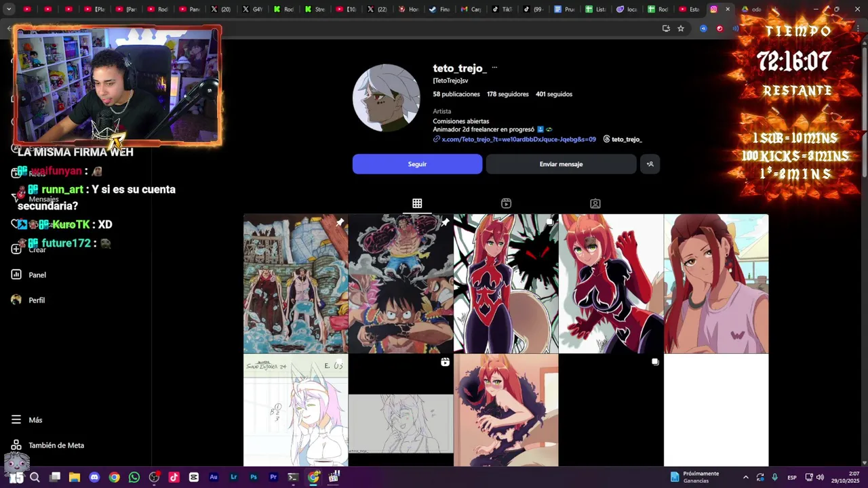Open the fox girl with black splatter post
This screenshot has width=868, height=488.
pyautogui.click(x=506, y=283)
